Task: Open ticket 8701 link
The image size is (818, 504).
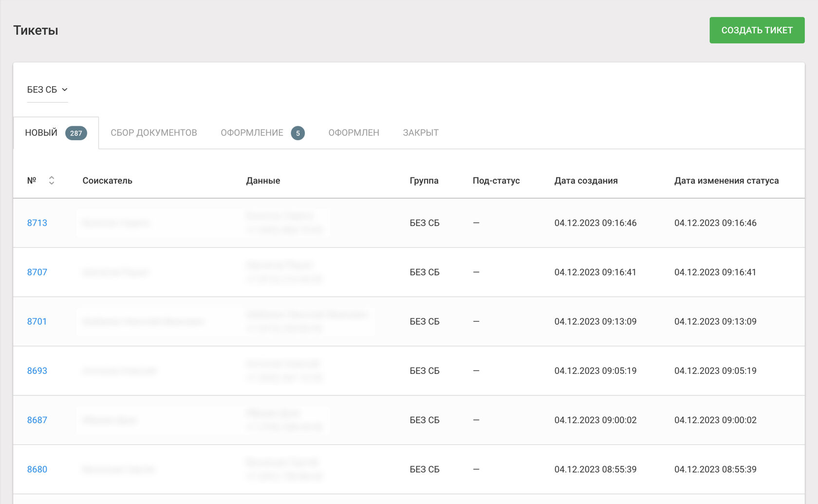Action: click(37, 321)
